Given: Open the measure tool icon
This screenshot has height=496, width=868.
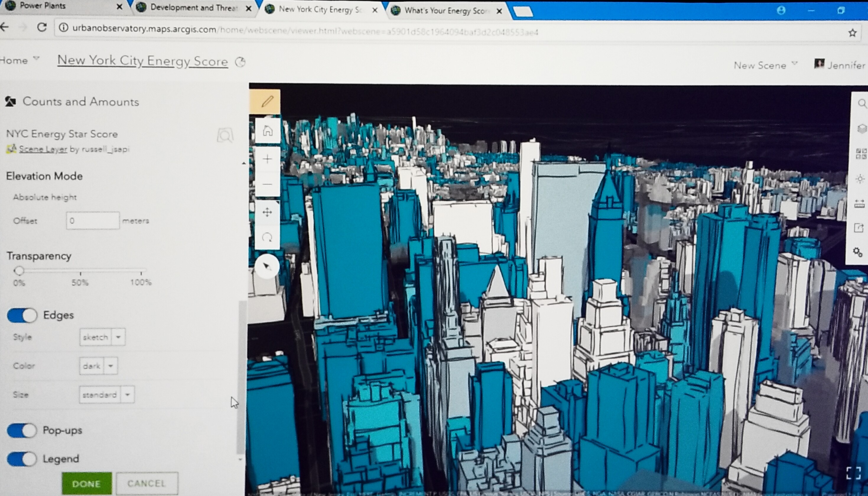Looking at the screenshot, I should point(859,204).
